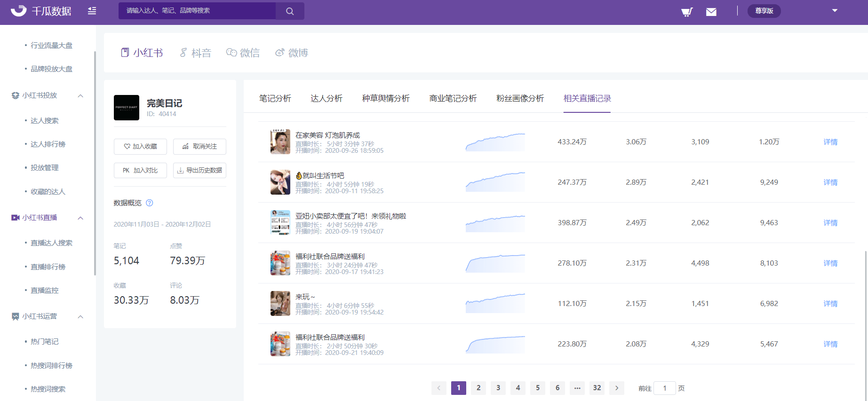The width and height of the screenshot is (868, 401).
Task: Toggle 加入收藏 for 完美日记
Action: [140, 147]
